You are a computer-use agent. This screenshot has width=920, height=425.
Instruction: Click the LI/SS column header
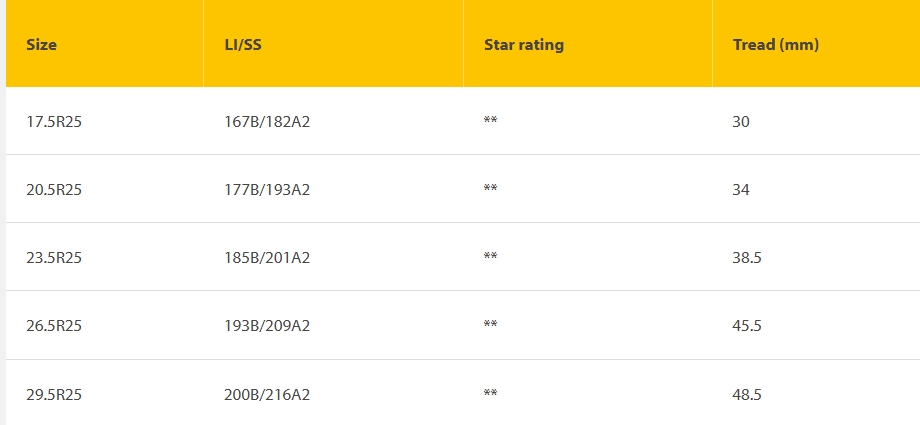point(243,45)
